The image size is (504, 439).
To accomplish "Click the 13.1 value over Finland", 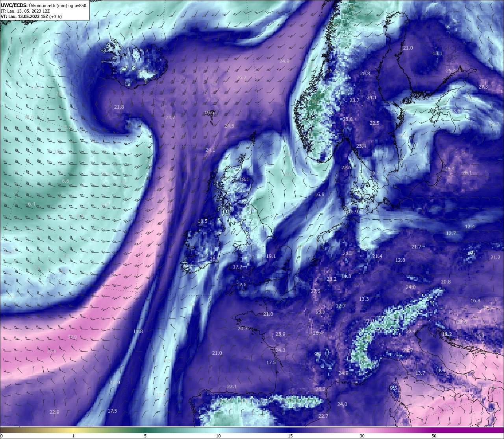I will tap(437, 54).
